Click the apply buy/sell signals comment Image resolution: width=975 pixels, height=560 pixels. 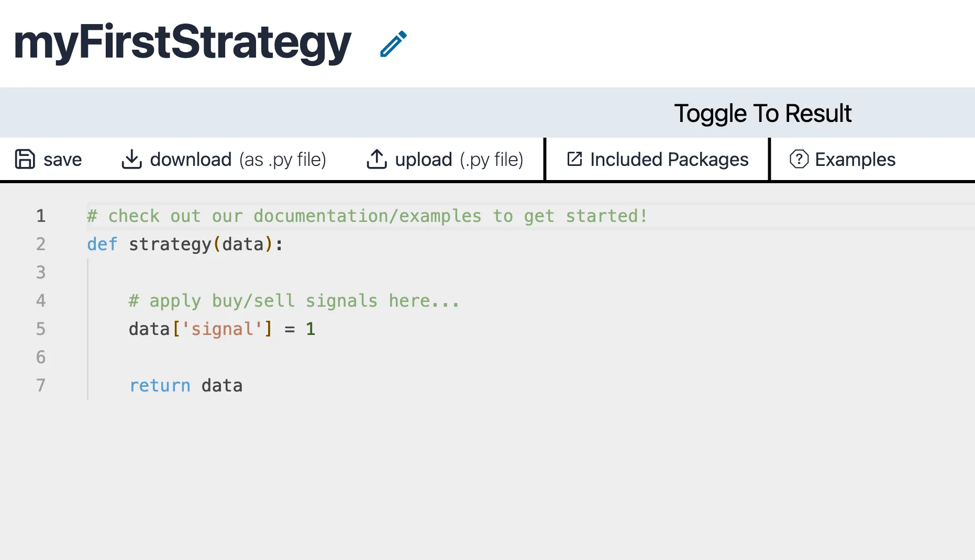tap(294, 300)
